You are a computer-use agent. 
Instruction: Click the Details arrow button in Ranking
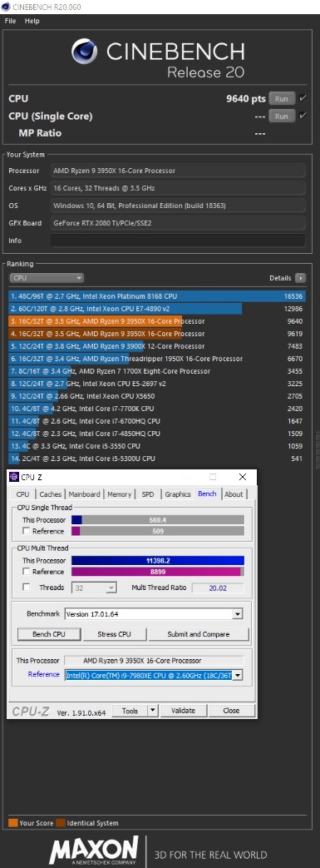[301, 278]
